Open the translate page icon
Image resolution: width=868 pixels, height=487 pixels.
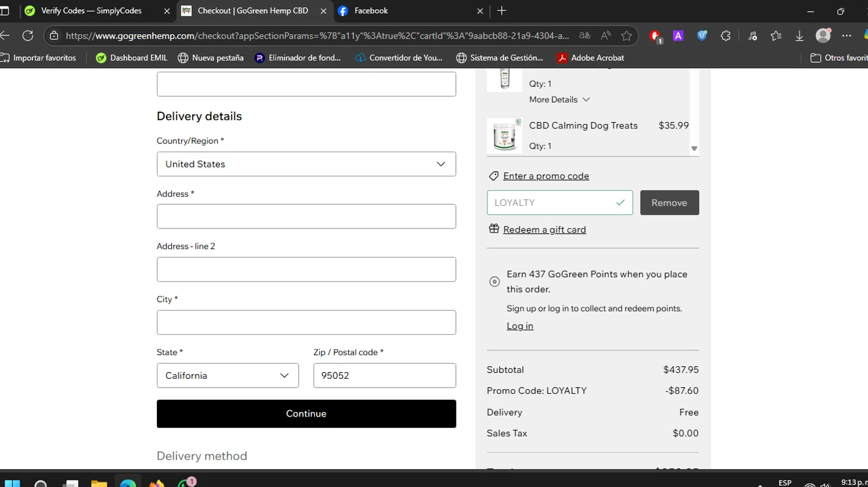[x=584, y=36]
